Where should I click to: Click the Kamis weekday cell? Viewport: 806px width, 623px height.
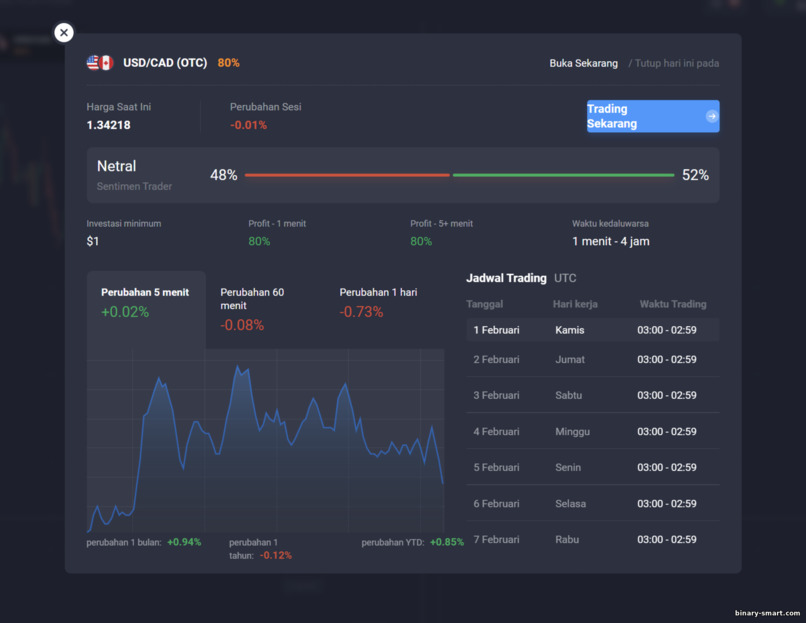570,330
